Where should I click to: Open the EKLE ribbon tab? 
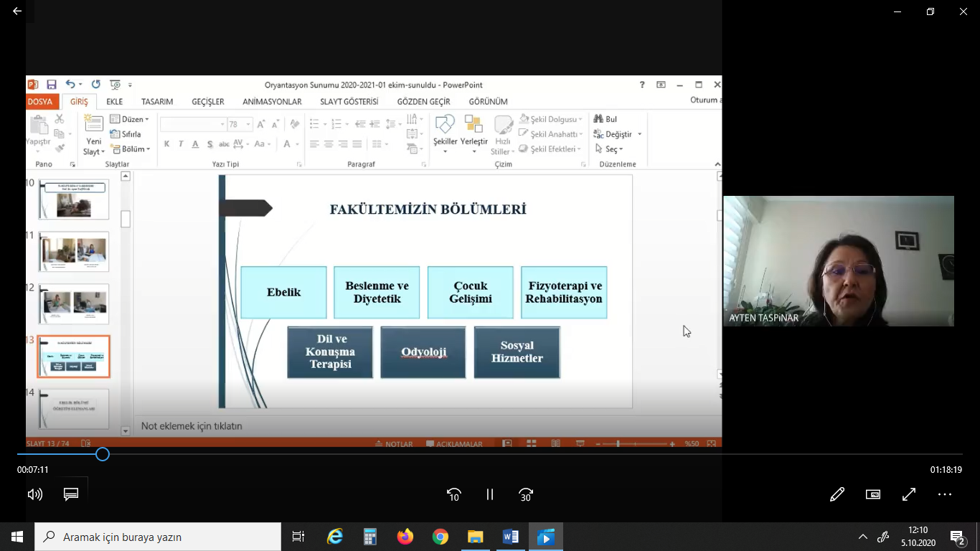[115, 102]
